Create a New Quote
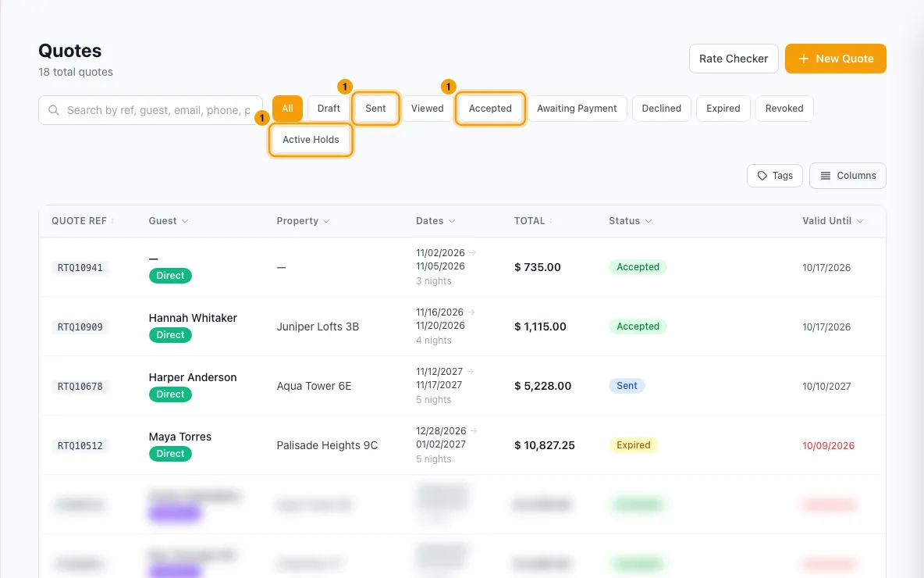Viewport: 924px width, 578px height. pos(836,59)
